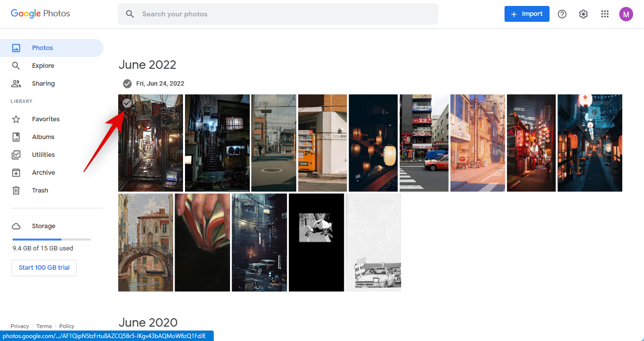
Task: Open the Google apps grid icon
Action: (x=604, y=14)
